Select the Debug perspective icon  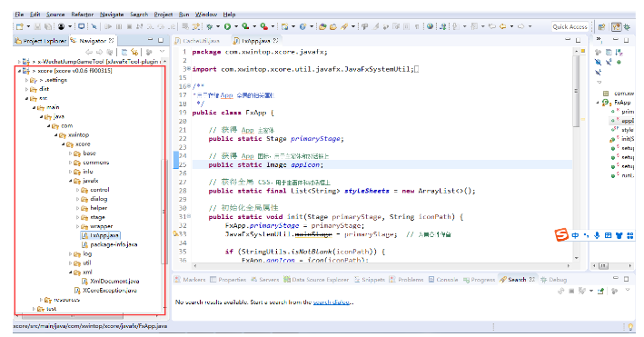click(627, 27)
